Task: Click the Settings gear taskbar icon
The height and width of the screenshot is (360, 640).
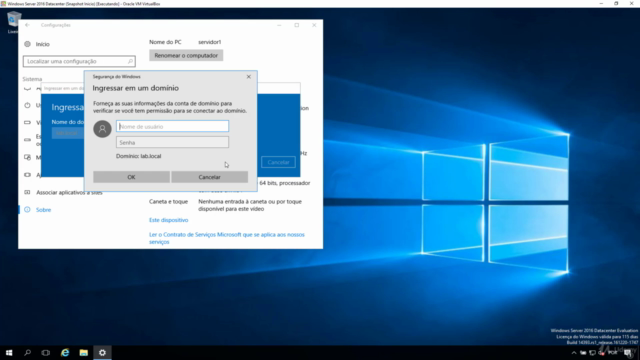Action: [102, 353]
